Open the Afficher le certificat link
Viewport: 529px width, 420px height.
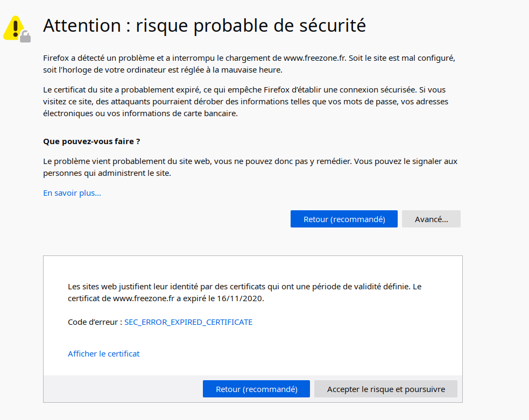click(x=103, y=354)
